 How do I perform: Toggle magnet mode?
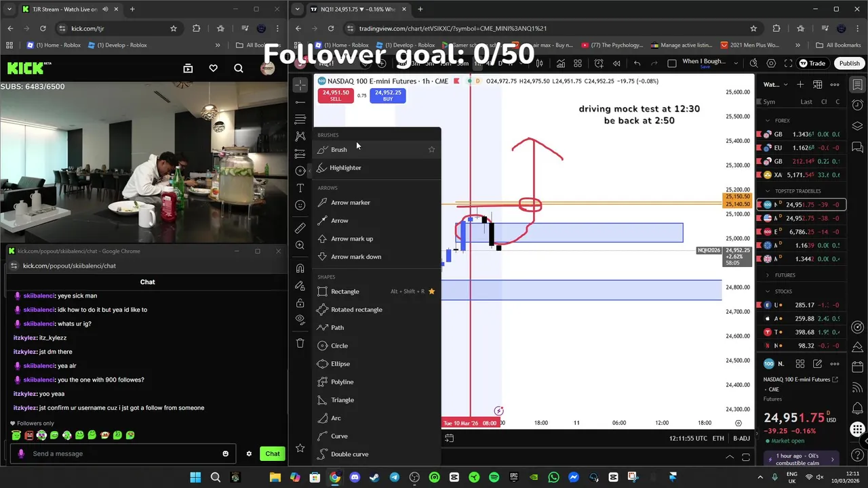300,268
